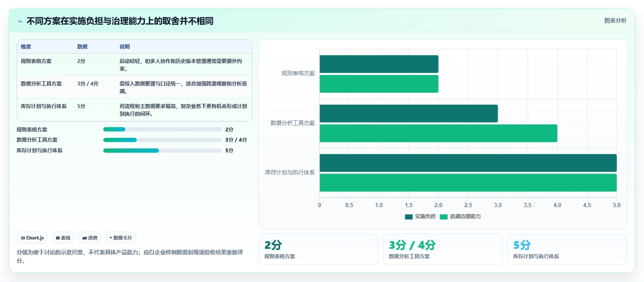Click description starting with 对流程和主数据

pyautogui.click(x=183, y=110)
